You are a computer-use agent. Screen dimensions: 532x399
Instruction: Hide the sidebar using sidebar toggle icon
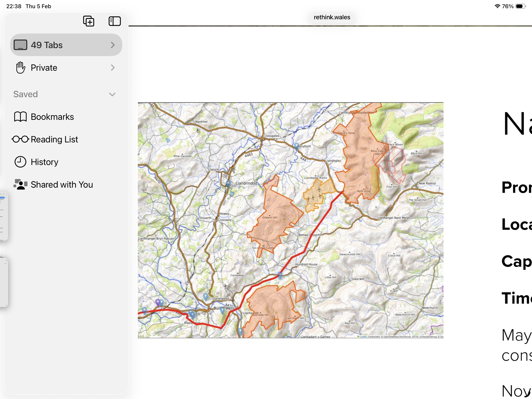coord(114,21)
